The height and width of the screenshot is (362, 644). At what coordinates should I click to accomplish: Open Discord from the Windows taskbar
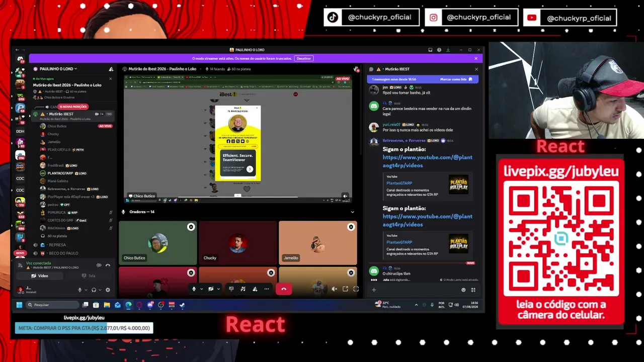(150, 305)
